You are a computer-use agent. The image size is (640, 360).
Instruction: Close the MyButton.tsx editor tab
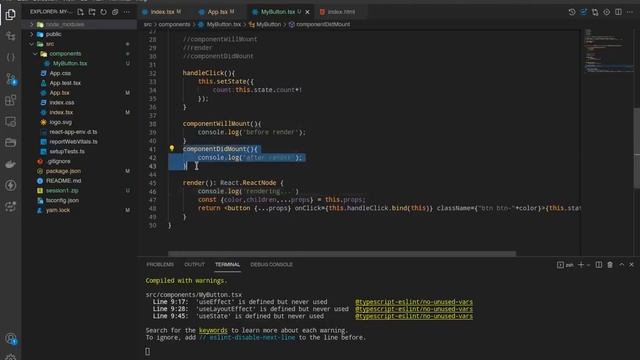click(x=307, y=12)
